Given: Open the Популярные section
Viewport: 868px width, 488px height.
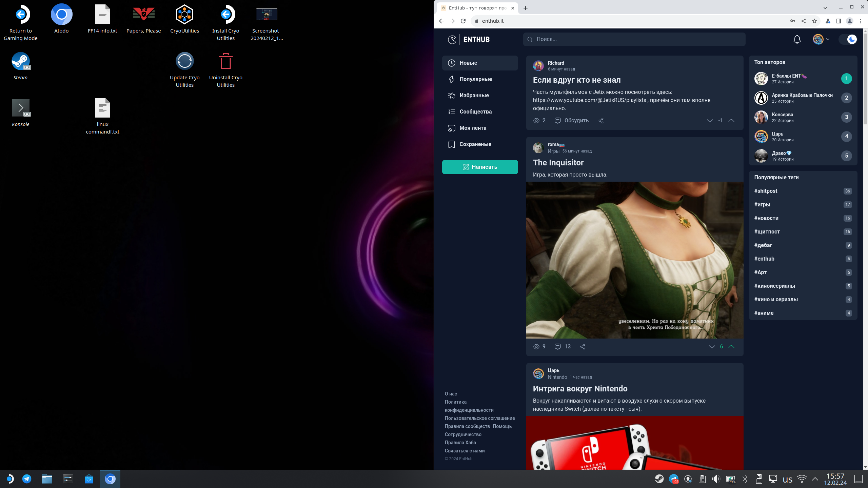Looking at the screenshot, I should coord(480,79).
